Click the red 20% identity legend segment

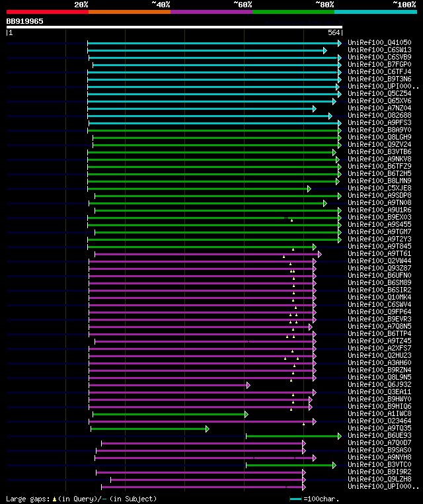click(48, 12)
